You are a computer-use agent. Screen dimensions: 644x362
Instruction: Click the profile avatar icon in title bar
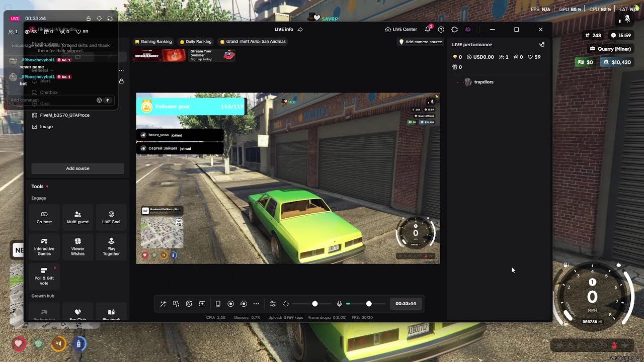[467, 29]
